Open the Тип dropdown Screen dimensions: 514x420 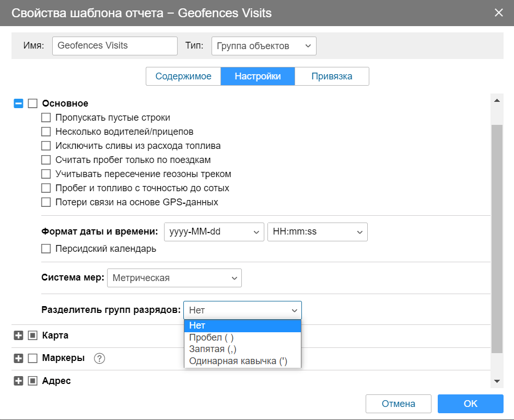[x=264, y=45]
